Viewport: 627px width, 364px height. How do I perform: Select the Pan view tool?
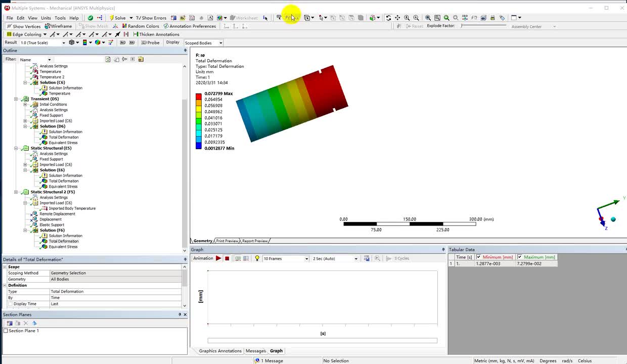click(x=397, y=18)
